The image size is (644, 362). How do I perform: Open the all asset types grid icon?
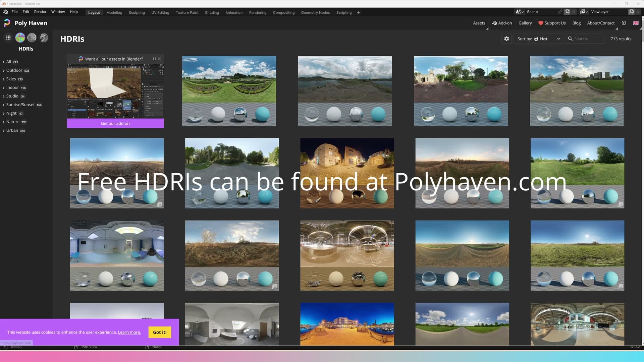[x=8, y=38]
